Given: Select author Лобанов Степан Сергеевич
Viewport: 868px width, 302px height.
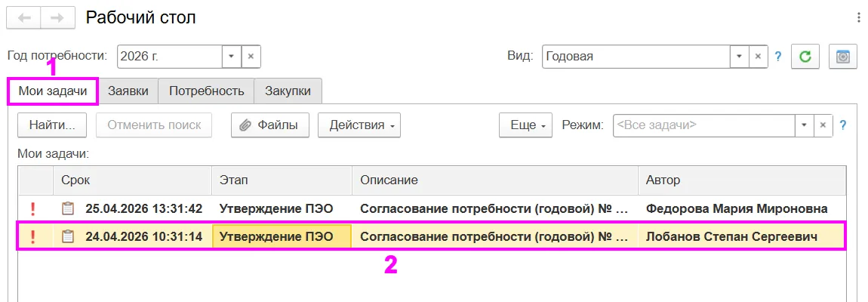Looking at the screenshot, I should click(731, 236).
